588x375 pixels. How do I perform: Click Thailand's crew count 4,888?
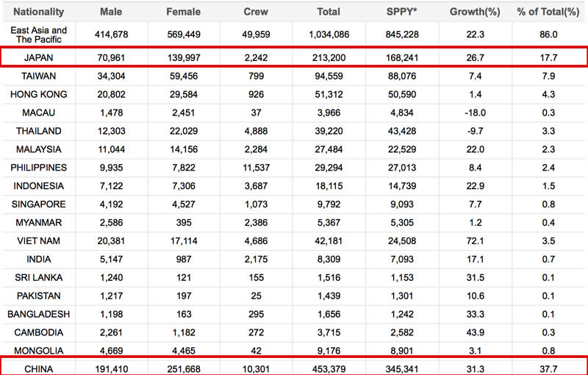[256, 131]
